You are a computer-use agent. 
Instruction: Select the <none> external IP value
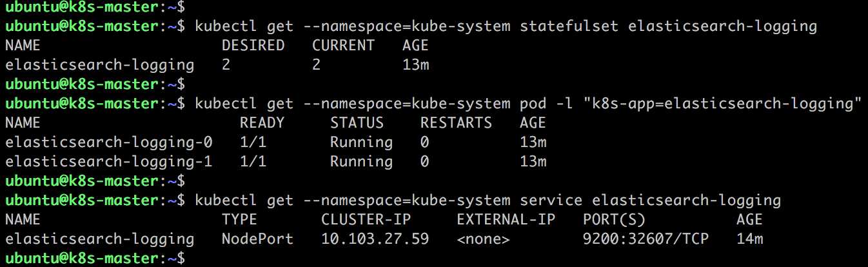point(483,239)
